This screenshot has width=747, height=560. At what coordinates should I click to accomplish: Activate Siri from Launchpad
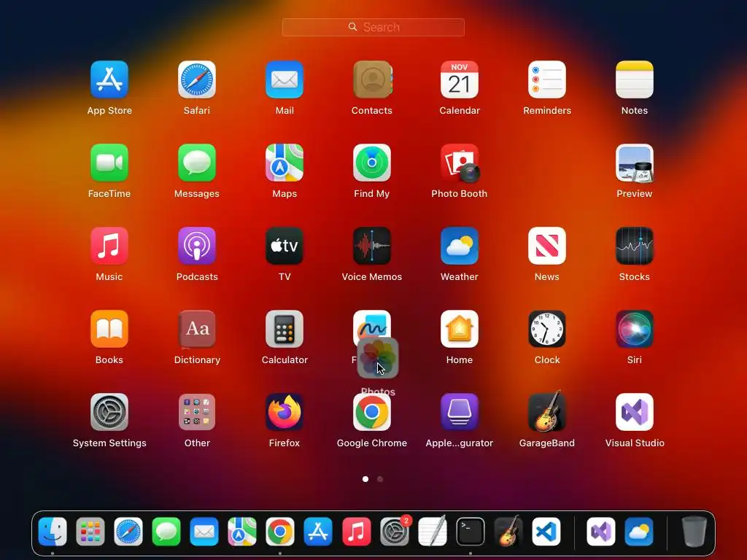coord(635,329)
